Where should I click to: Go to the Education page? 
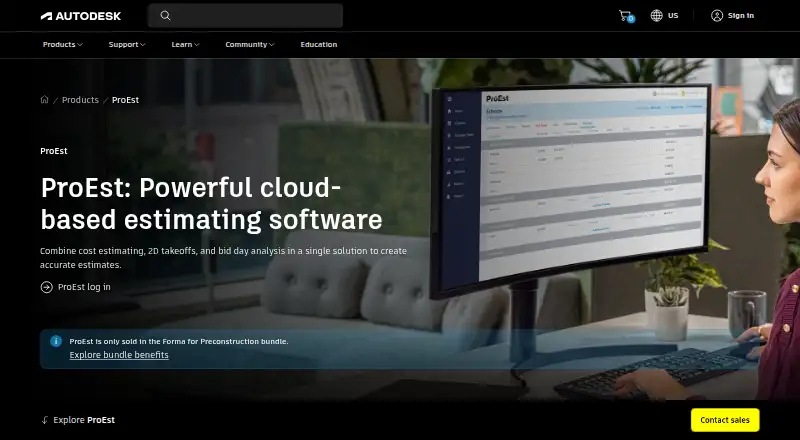318,44
